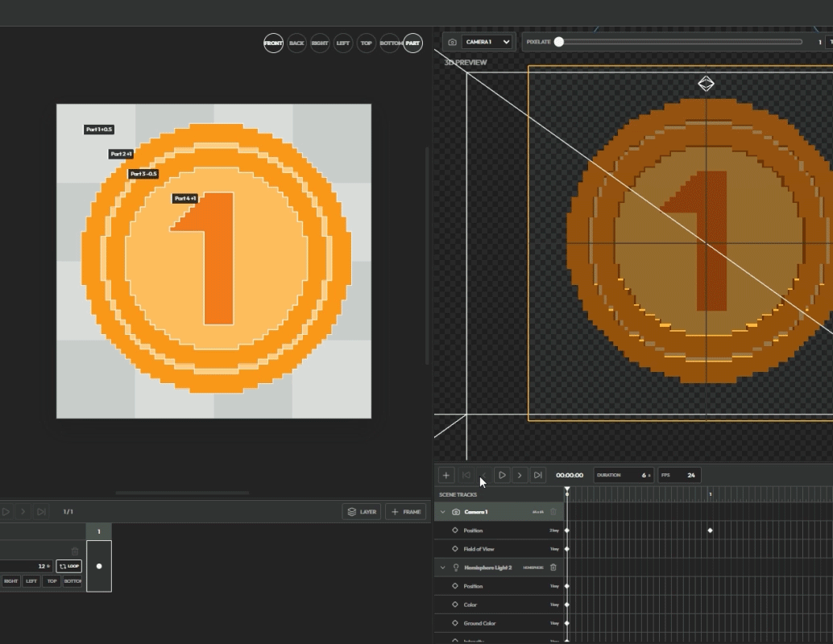Toggle keyframe diamond for Ground Color
Screen dimensions: 833x644
(x=454, y=623)
